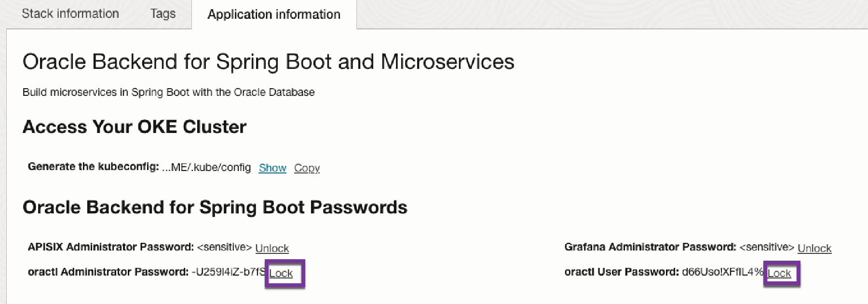Click the oractl User Password value

tap(723, 272)
